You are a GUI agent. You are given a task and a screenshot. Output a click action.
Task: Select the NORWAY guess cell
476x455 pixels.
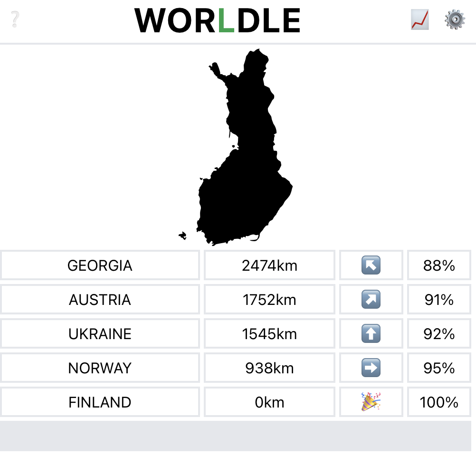coord(100,368)
